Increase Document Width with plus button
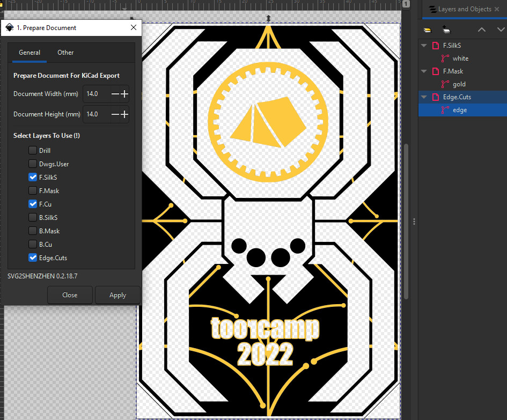This screenshot has width=507, height=420. point(124,94)
